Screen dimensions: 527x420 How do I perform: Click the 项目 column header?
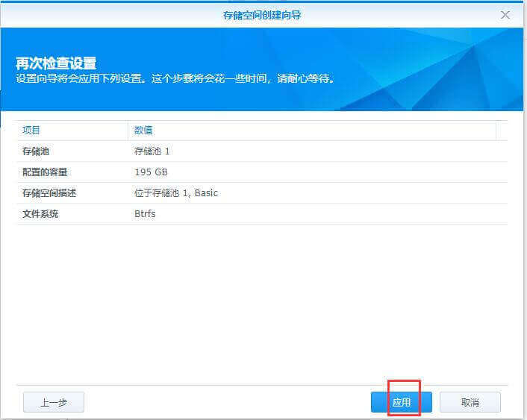tap(31, 130)
